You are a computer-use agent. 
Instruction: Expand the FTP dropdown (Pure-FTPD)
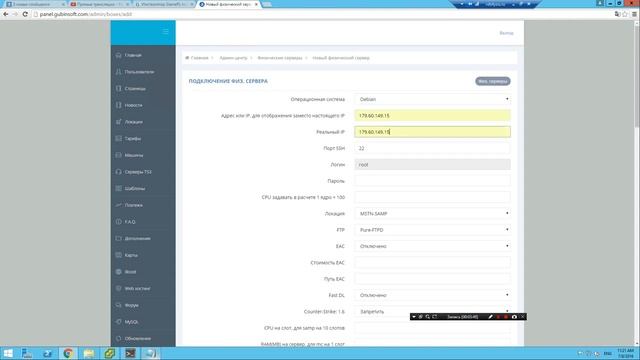432,230
